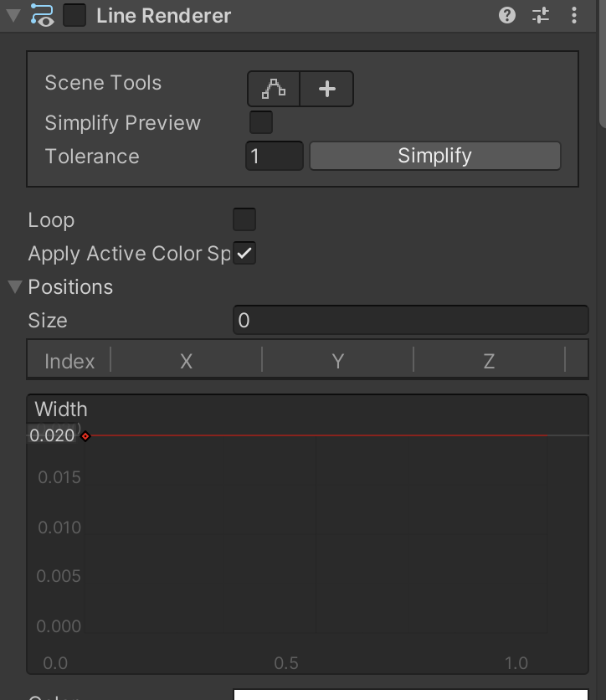Click the Tolerance value field
The image size is (606, 700).
pyautogui.click(x=274, y=156)
